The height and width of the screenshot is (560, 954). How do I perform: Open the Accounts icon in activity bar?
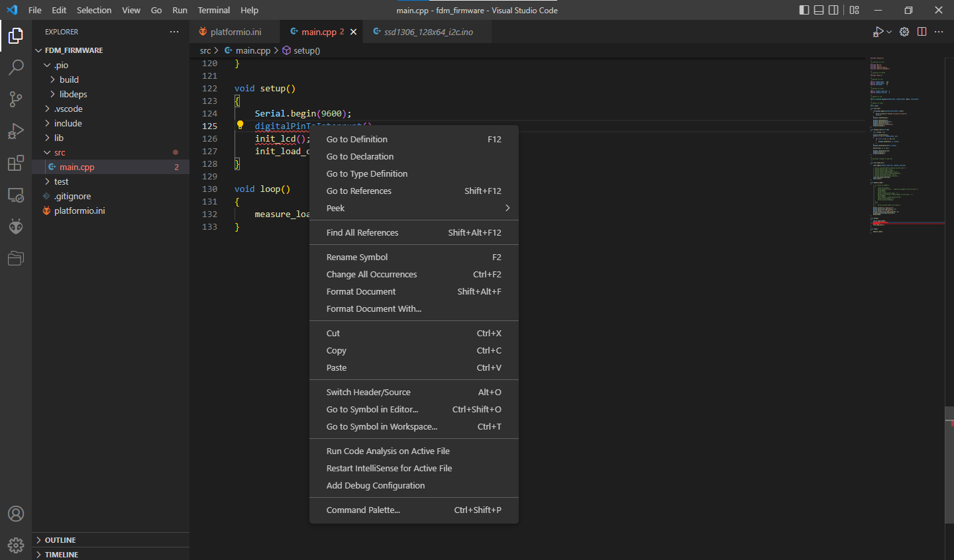click(16, 514)
